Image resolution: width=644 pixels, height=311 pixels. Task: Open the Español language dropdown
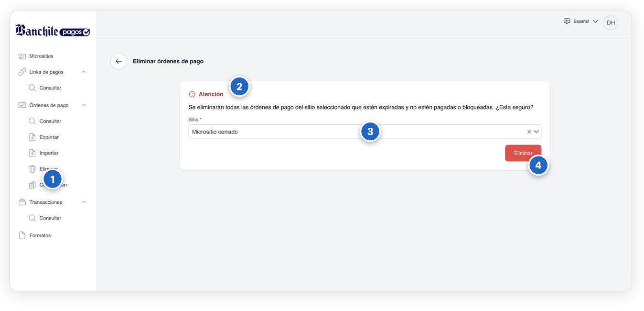click(581, 22)
